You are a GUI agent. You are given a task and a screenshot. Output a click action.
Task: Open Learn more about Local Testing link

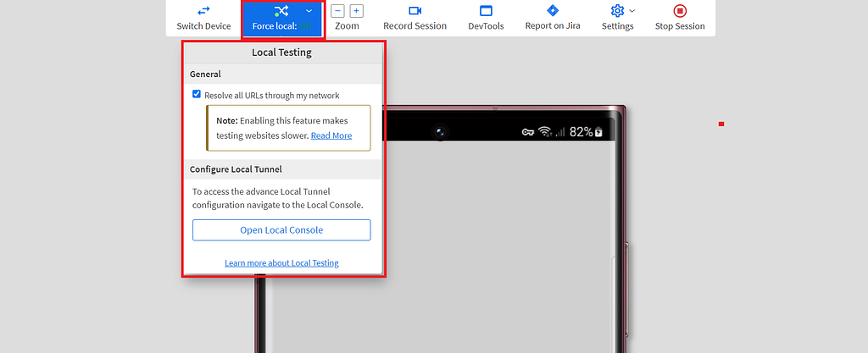pyautogui.click(x=281, y=263)
